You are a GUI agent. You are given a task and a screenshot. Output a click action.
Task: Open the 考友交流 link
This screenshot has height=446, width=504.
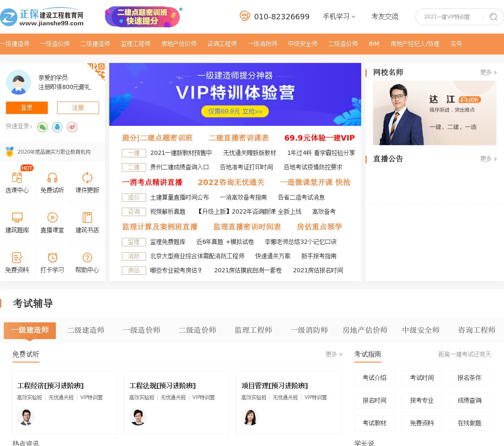(385, 16)
